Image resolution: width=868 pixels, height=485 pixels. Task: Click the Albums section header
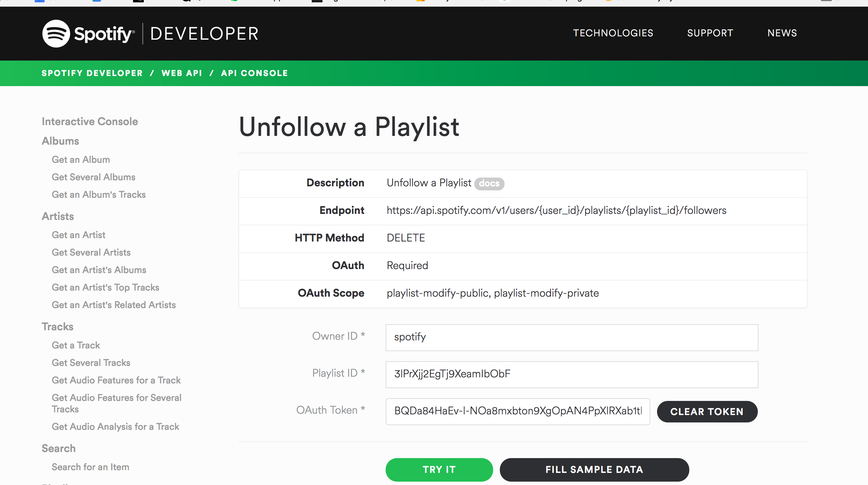[x=59, y=140]
